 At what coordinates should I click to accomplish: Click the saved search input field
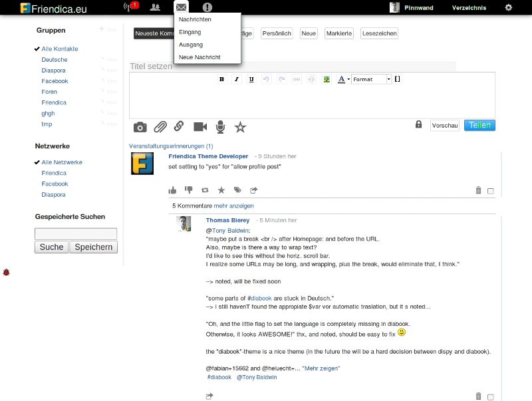(76, 233)
